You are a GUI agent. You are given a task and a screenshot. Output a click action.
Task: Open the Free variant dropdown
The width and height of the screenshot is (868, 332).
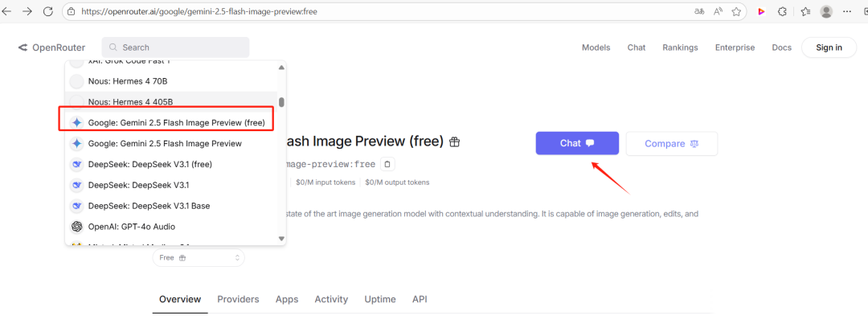click(199, 258)
